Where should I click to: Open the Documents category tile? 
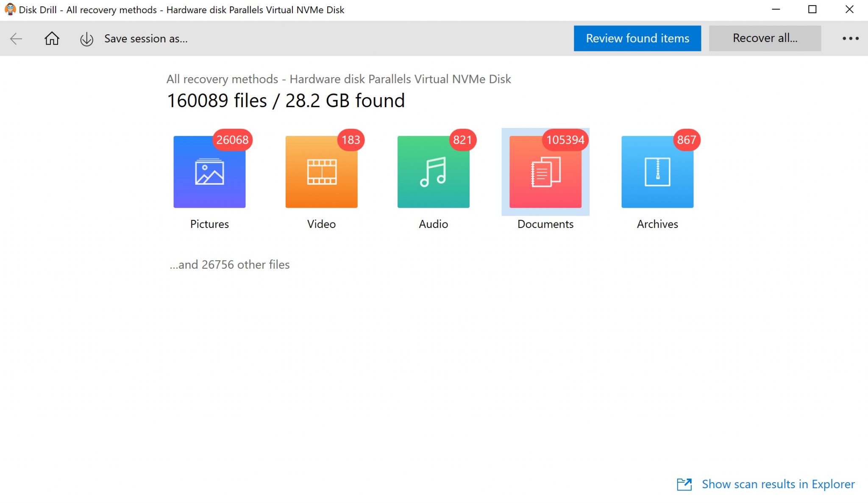(x=545, y=172)
